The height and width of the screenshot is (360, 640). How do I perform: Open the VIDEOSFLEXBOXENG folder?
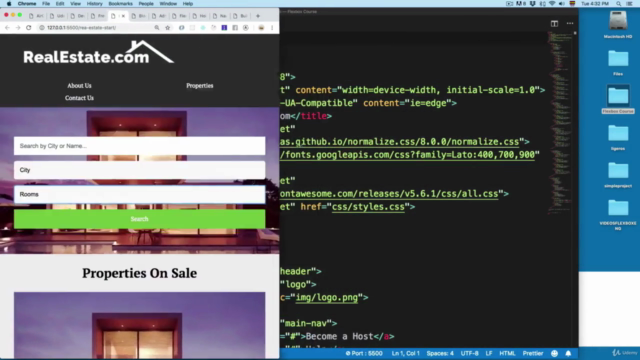click(x=618, y=208)
